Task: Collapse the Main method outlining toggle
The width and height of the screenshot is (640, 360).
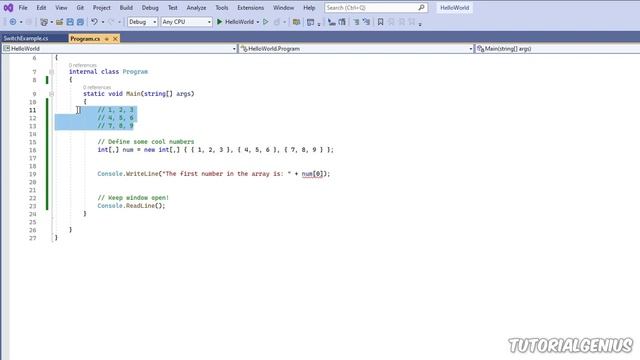Action: (51, 94)
